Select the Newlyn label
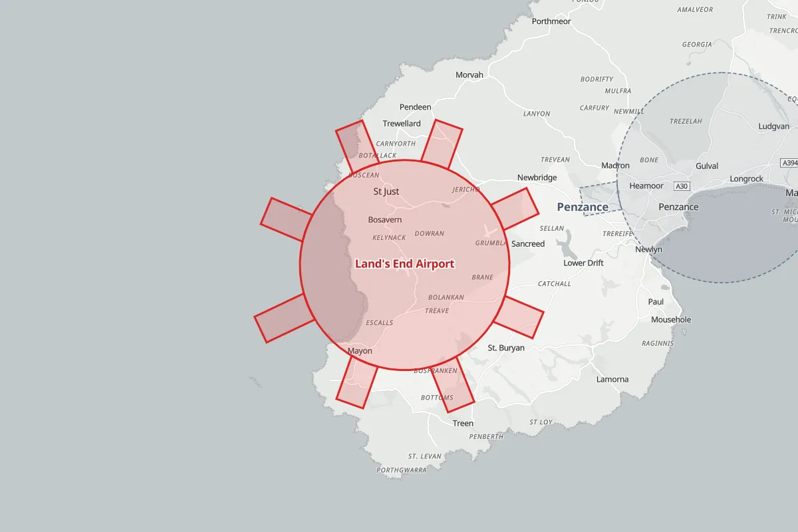The height and width of the screenshot is (532, 798). tap(648, 249)
